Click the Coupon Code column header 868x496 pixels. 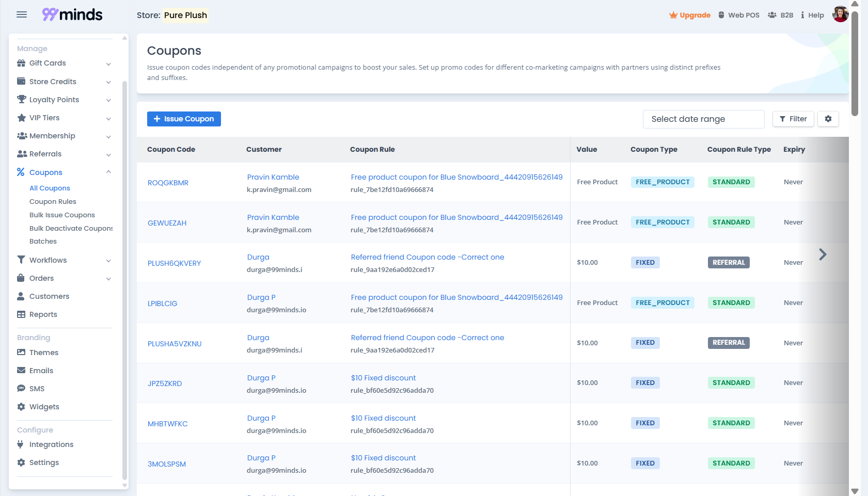point(171,149)
